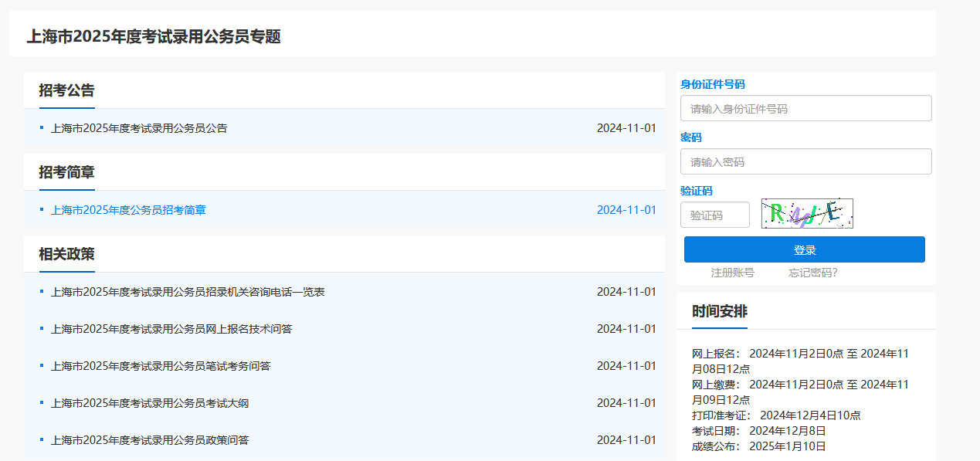The width and height of the screenshot is (980, 461).
Task: Click the date beside 政策问答 row
Action: (626, 440)
